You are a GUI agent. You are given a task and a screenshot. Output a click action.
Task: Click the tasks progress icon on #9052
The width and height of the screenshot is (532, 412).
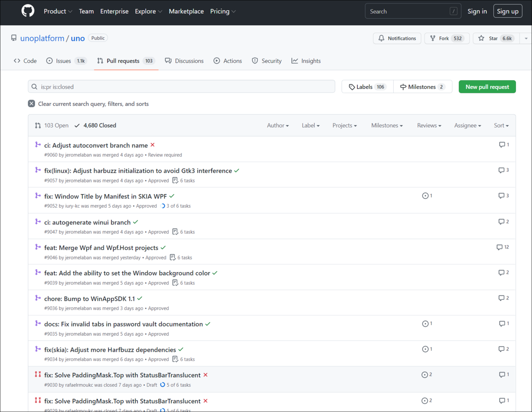click(163, 206)
